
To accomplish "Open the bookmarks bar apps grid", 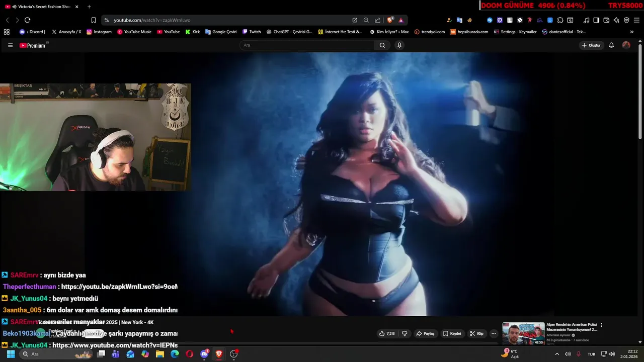I will (x=7, y=32).
